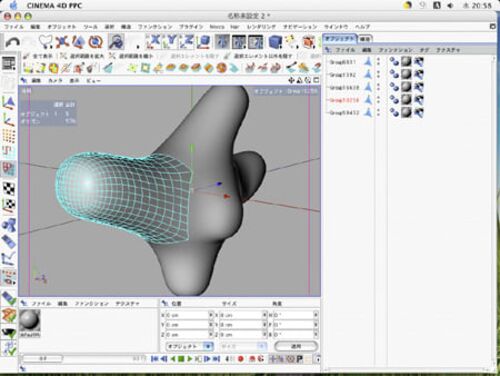
Task: Open the レンダリング menu
Action: [261, 27]
